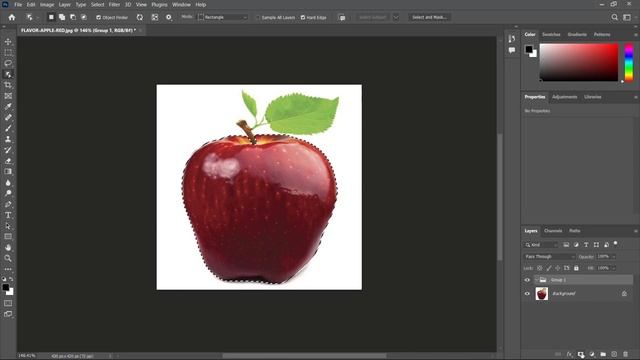Click the rainbow hue slider
The image size is (640, 360).
tap(629, 62)
